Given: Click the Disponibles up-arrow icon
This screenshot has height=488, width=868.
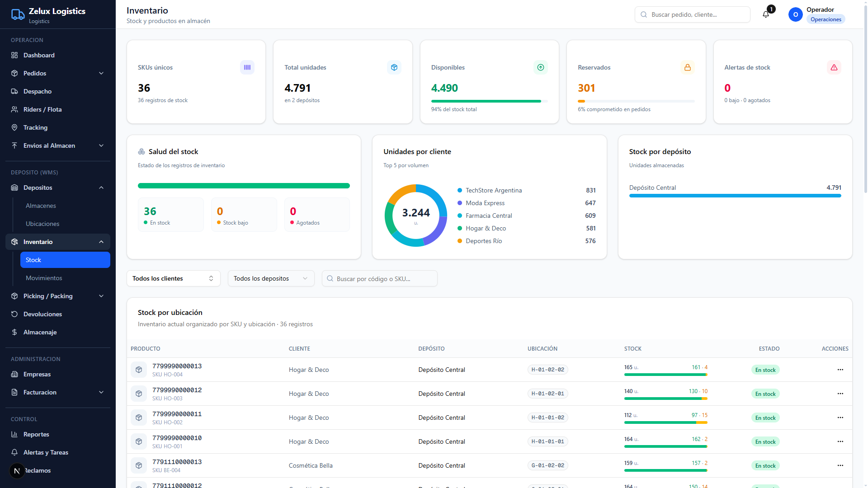Looking at the screenshot, I should pos(541,67).
